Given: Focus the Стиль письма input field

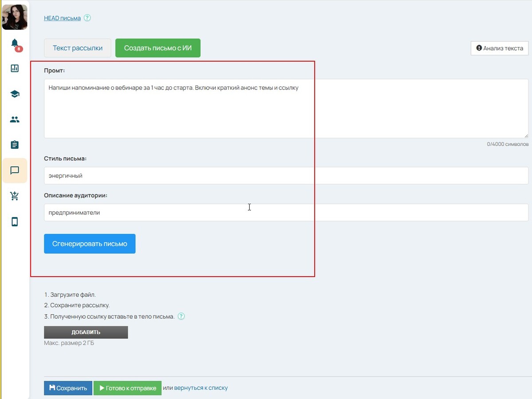Looking at the screenshot, I should click(x=286, y=176).
